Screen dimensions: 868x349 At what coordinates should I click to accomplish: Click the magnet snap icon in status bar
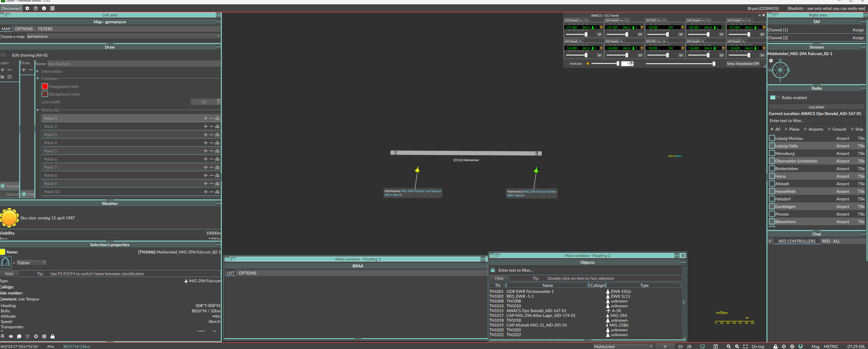pos(801,346)
